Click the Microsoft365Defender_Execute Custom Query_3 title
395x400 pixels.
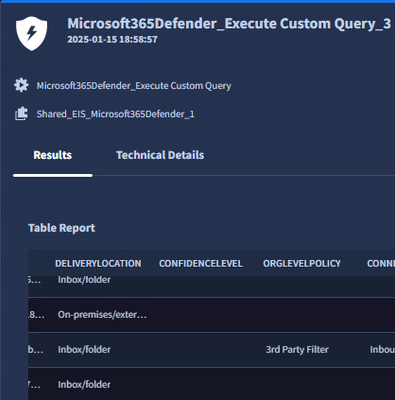click(x=229, y=24)
